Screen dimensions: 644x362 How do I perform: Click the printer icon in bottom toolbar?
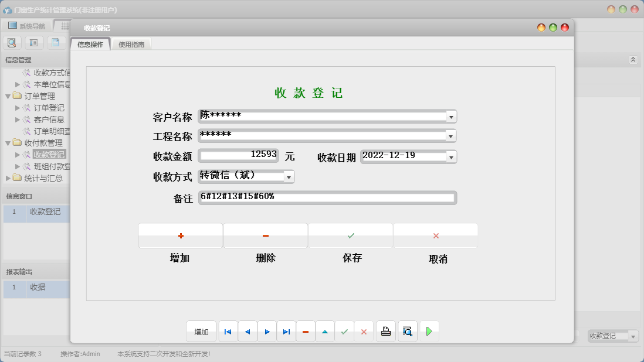(x=385, y=332)
